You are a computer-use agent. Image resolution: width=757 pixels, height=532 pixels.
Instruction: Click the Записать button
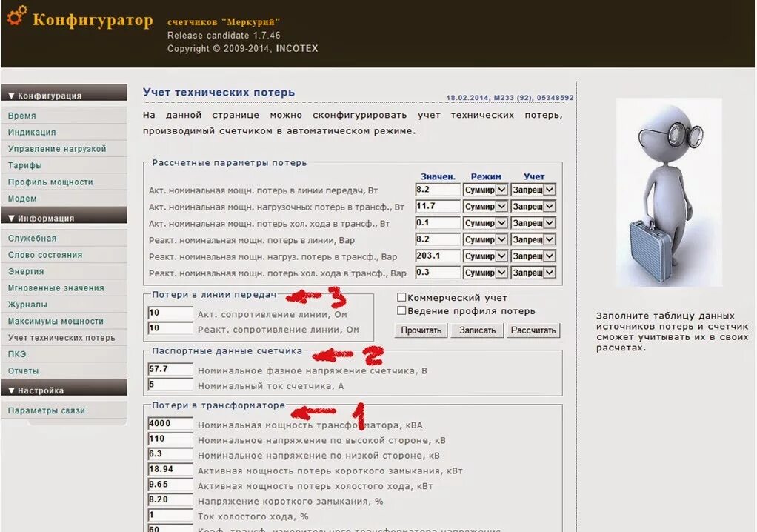477,330
